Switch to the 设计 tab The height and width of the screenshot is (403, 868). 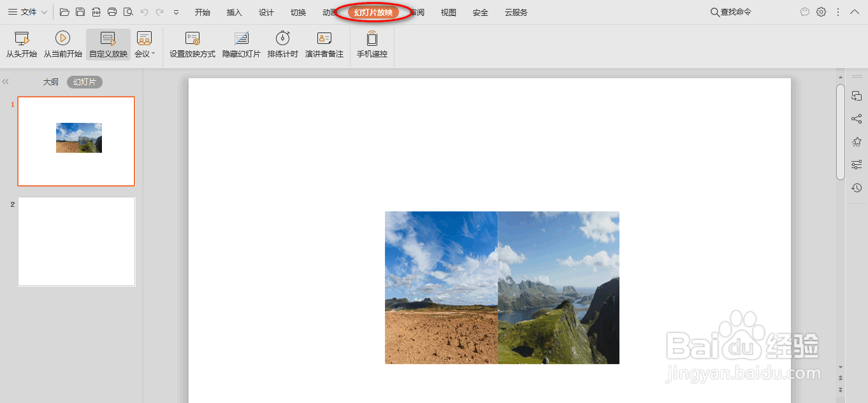(x=266, y=13)
